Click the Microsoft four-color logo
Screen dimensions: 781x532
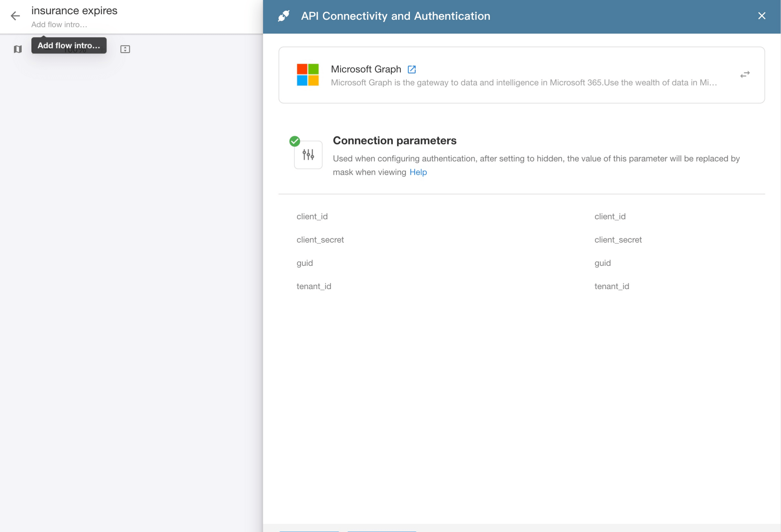tap(307, 75)
